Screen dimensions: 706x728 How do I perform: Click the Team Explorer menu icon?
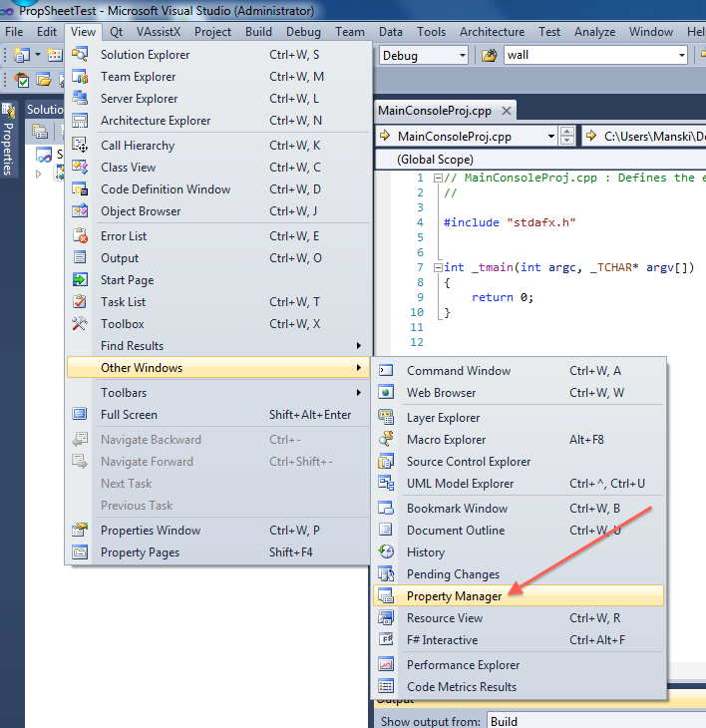click(x=80, y=76)
